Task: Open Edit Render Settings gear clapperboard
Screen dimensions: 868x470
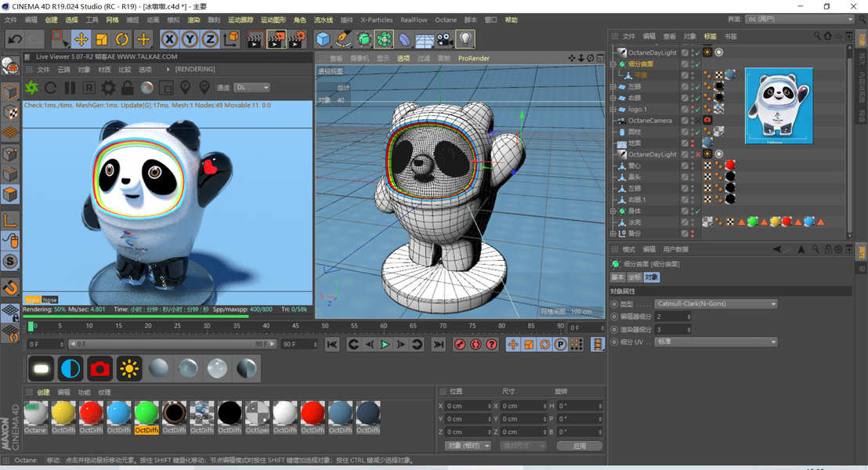Action: point(297,39)
